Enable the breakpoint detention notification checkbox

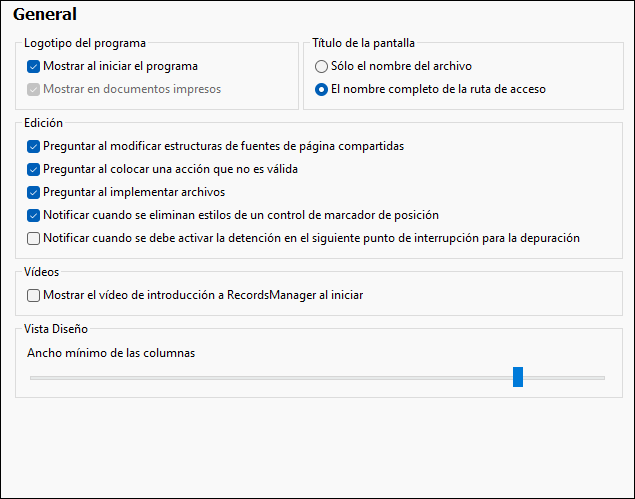pos(34,238)
